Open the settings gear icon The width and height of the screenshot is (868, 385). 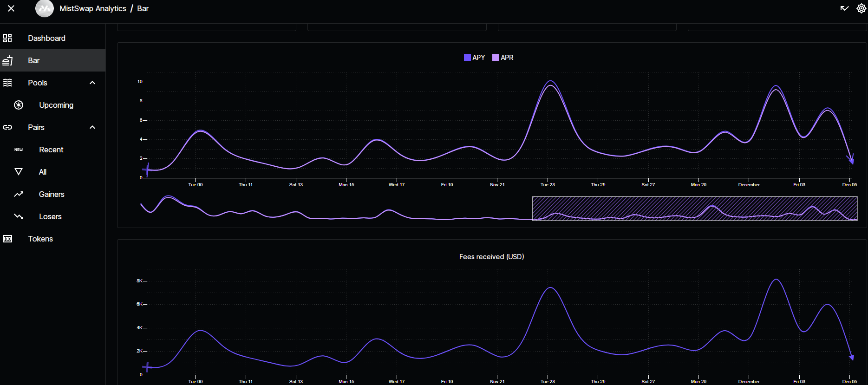pos(861,8)
